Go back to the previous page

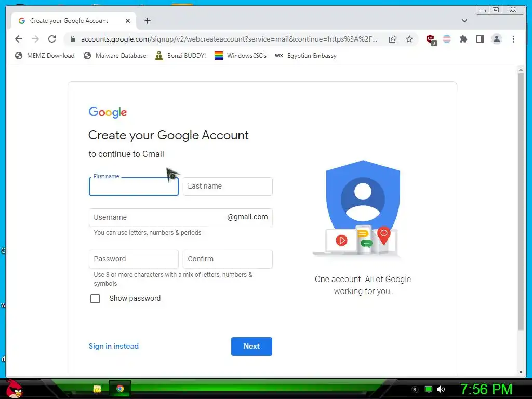pos(19,39)
